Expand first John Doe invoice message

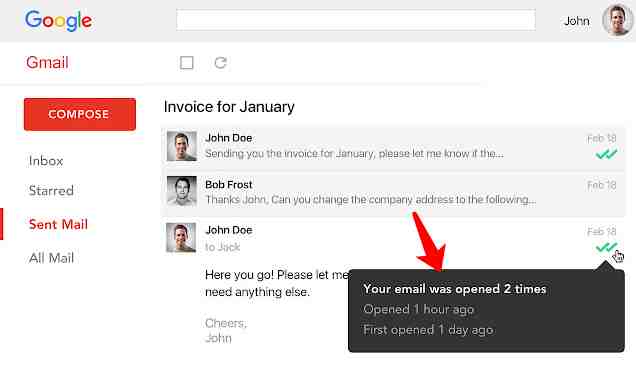coord(393,146)
